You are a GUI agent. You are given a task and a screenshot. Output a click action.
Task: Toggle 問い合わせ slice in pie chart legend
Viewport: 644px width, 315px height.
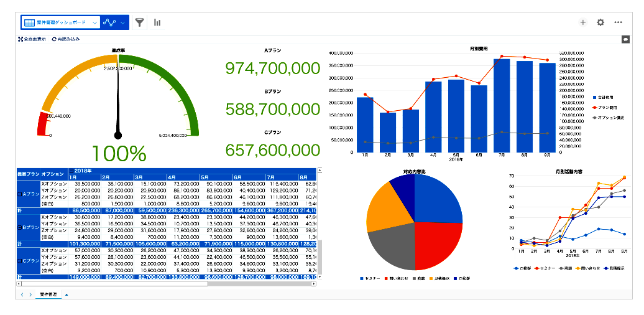(x=396, y=278)
